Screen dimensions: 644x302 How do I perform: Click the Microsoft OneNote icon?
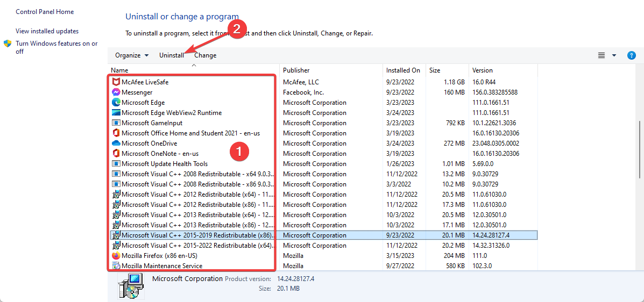coord(116,154)
